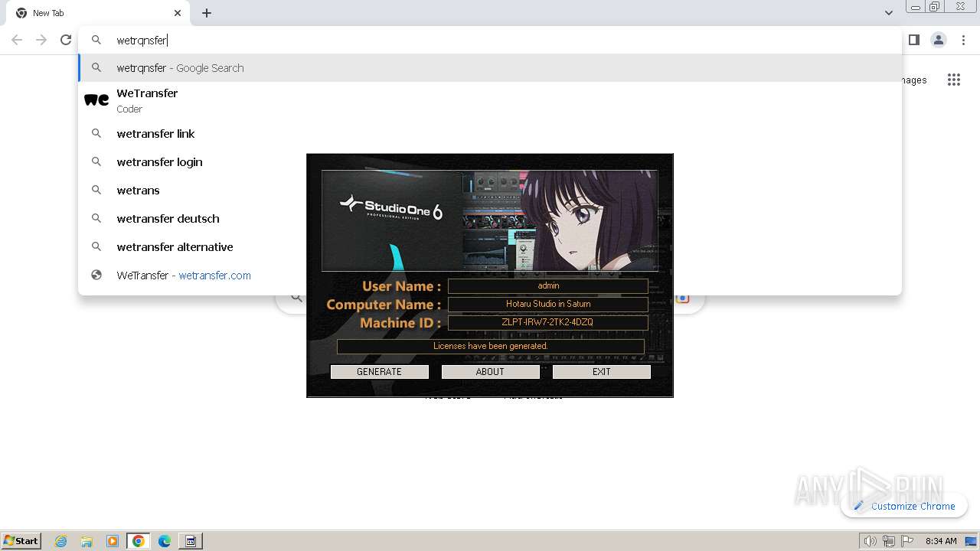Open the tab search dropdown arrow
Screen dimensions: 980x551
(889, 13)
